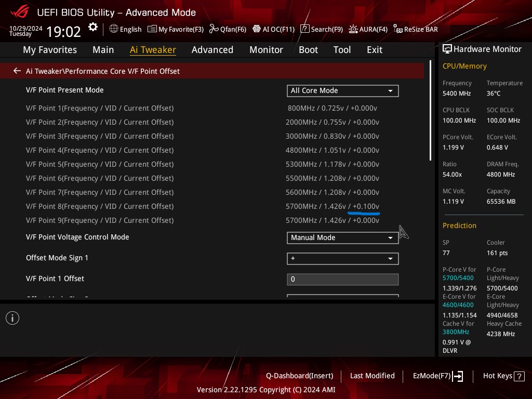
Task: Click back arrow to Ai Tweaker
Action: pos(17,71)
